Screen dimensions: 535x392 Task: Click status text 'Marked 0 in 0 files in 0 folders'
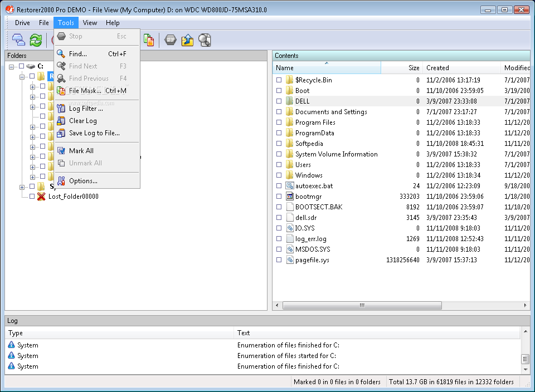[337, 382]
